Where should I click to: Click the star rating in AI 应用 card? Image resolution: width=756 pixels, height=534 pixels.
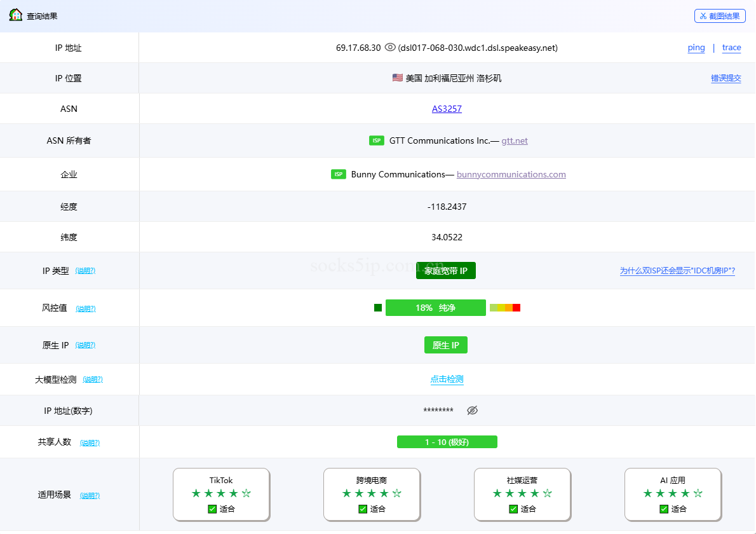pos(673,493)
